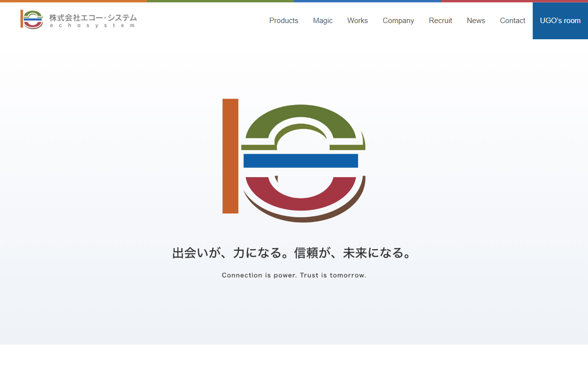588x368 pixels.
Task: Click the large hero logo graphic
Action: 294,160
